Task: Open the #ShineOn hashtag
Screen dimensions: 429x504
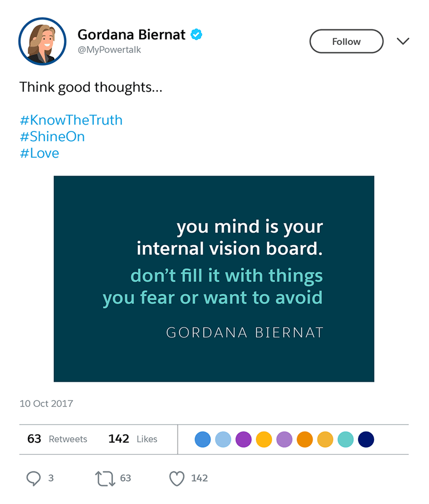Action: (52, 137)
